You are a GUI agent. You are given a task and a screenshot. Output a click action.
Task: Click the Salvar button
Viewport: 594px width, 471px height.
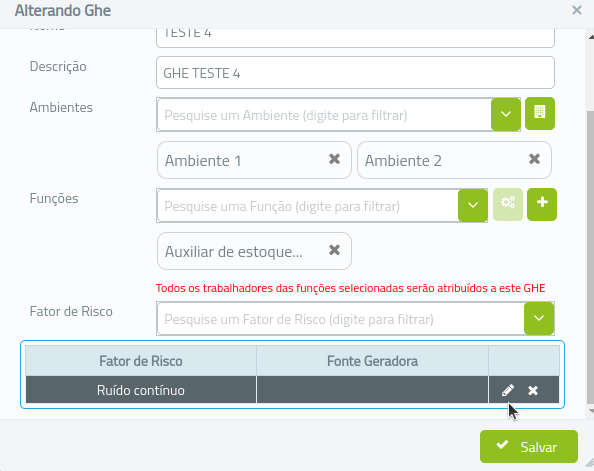tap(528, 446)
